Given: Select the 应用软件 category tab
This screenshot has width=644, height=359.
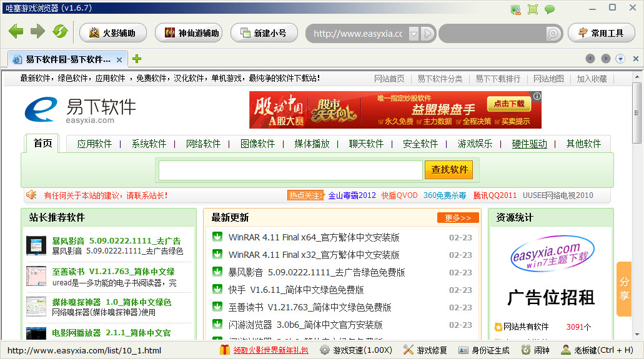Looking at the screenshot, I should point(94,144).
